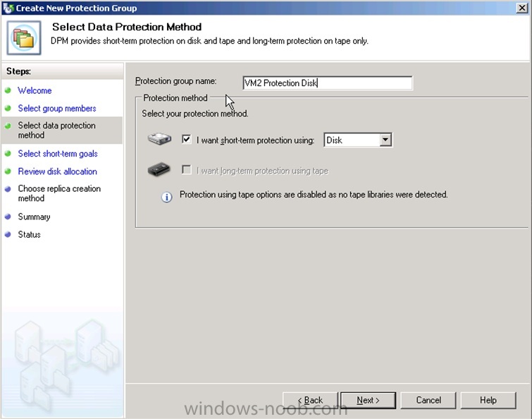The image size is (532, 419).
Task: Click the 'Select Data Protection Method' heading
Action: click(x=127, y=27)
